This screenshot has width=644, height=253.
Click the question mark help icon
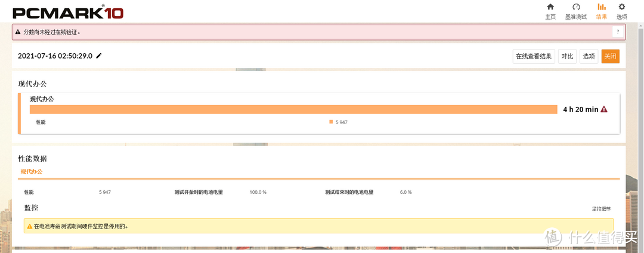pos(618,32)
